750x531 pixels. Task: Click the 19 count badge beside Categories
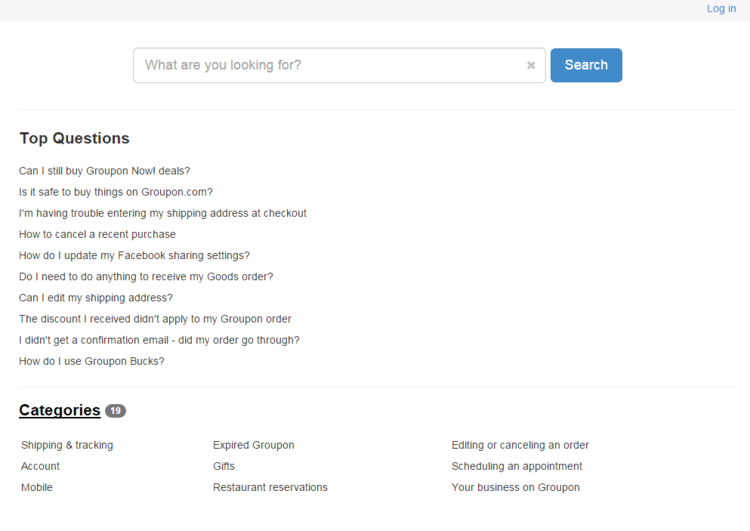click(x=115, y=410)
